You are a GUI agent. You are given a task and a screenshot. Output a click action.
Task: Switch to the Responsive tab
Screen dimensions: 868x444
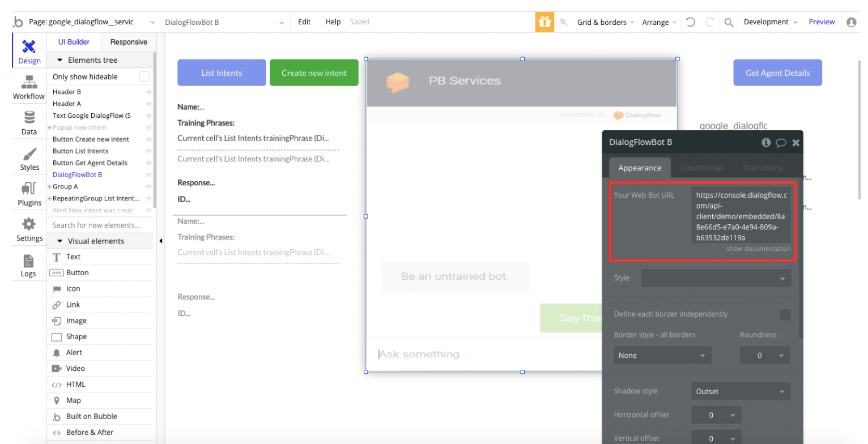pyautogui.click(x=129, y=42)
